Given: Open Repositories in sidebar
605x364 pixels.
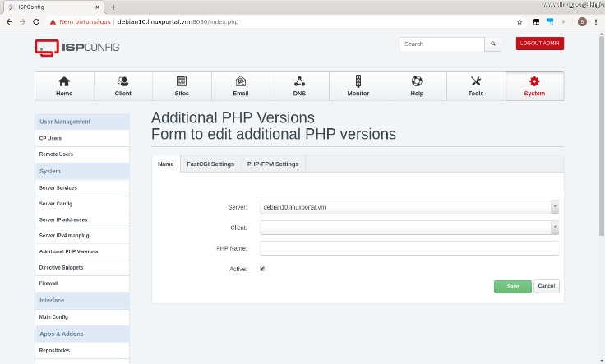Looking at the screenshot, I should [82, 351].
